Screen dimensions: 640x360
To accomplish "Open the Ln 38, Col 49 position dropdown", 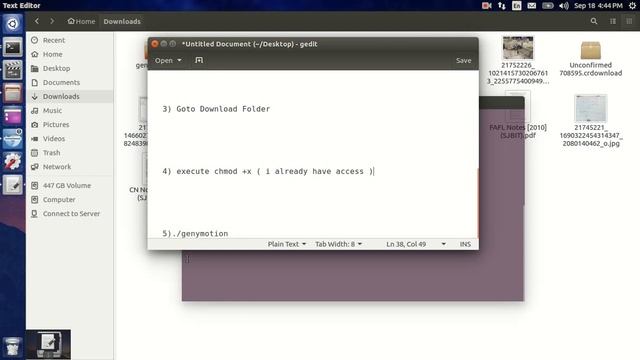I will pyautogui.click(x=416, y=244).
